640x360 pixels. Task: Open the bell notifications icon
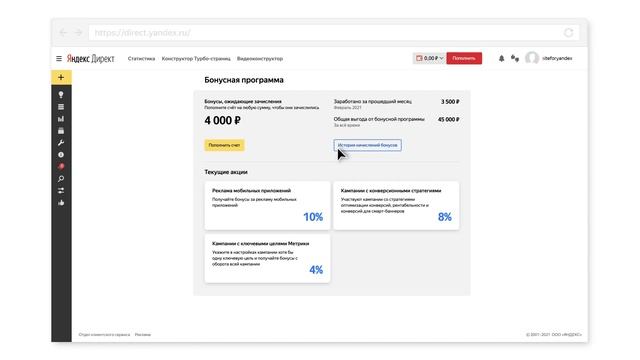click(501, 59)
